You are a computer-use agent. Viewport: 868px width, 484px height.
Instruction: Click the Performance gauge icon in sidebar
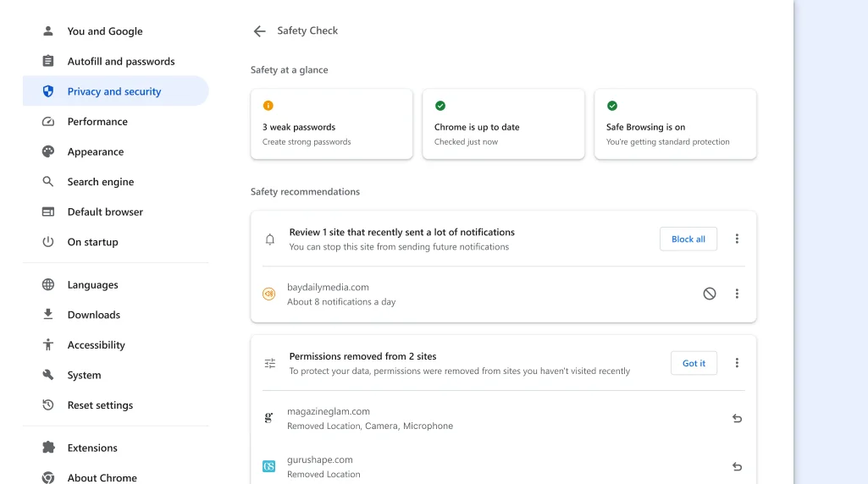tap(48, 122)
